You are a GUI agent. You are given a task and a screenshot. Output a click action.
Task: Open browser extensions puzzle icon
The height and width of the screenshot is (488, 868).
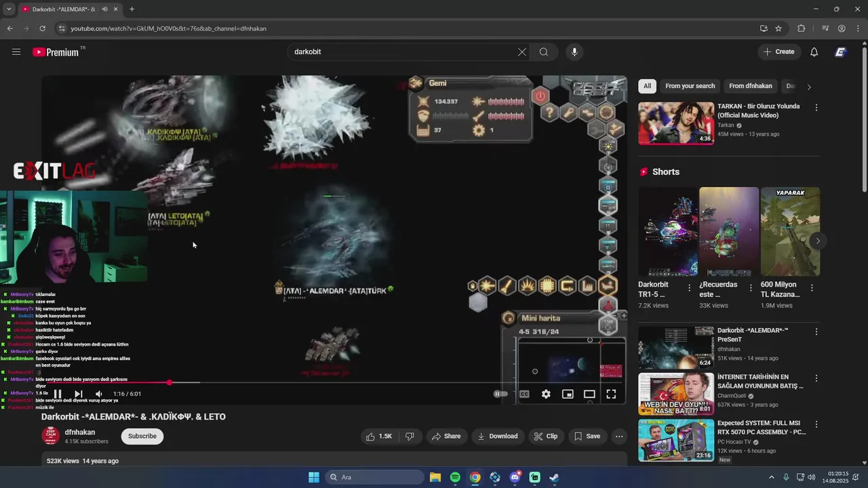click(x=802, y=28)
